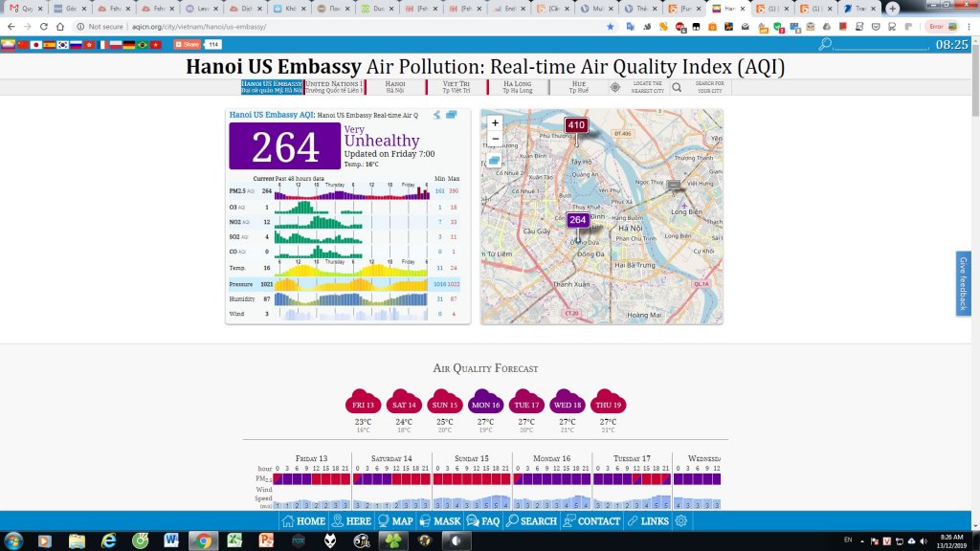Click the 410 AQI map marker
This screenshot has height=551, width=980.
click(x=576, y=125)
